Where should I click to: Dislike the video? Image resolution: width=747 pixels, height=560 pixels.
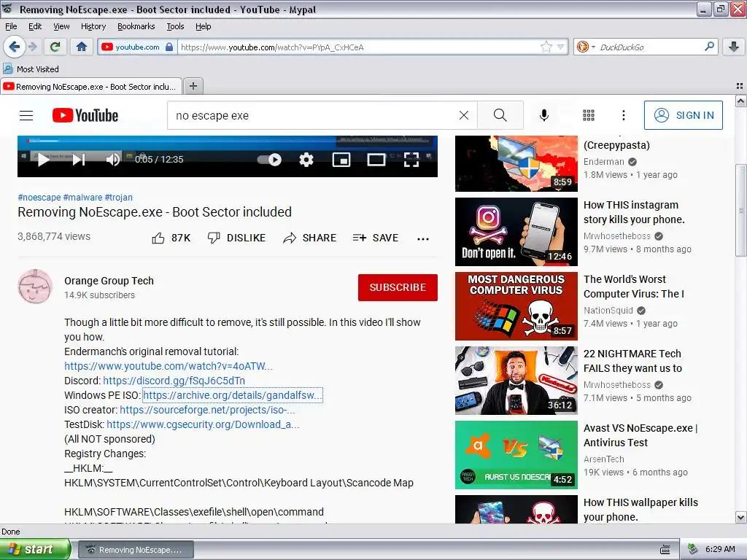pos(237,238)
